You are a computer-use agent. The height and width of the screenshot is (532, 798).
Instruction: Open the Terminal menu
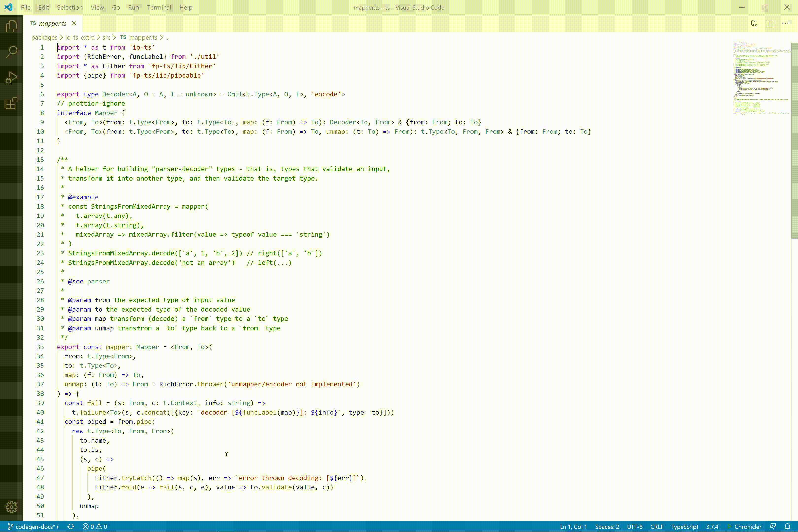(159, 7)
